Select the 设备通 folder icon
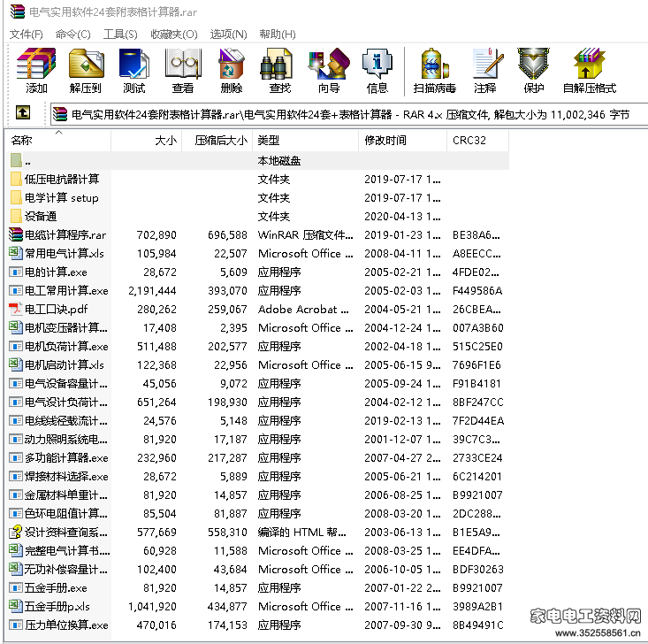The height and width of the screenshot is (644, 648). [16, 216]
